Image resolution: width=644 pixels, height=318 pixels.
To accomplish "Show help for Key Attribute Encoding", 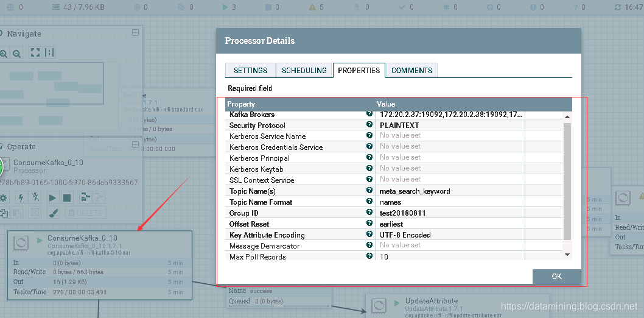I will (x=369, y=234).
